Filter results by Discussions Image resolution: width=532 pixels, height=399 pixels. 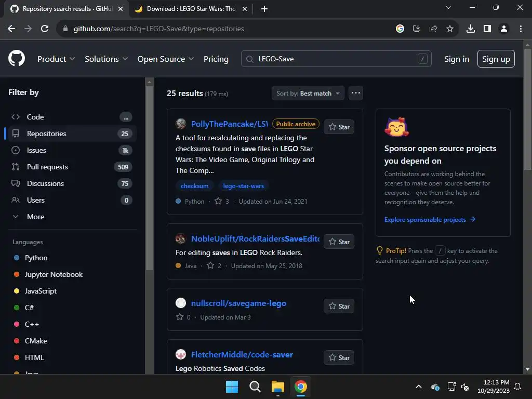point(71,183)
